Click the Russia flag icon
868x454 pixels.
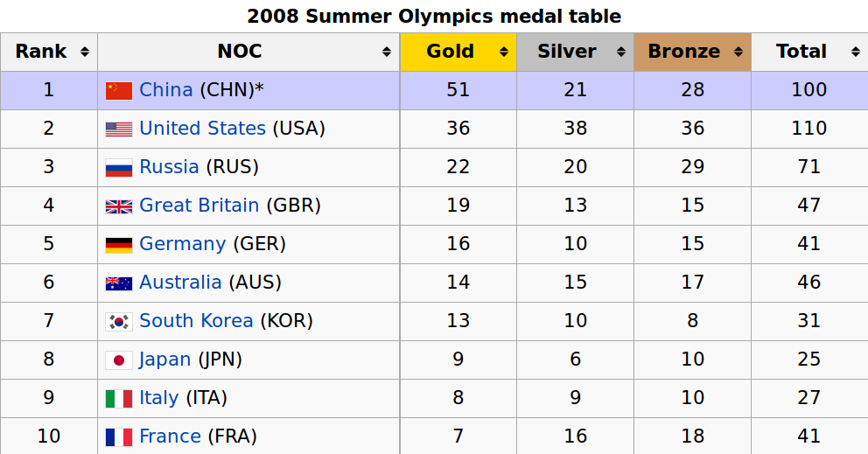119,167
